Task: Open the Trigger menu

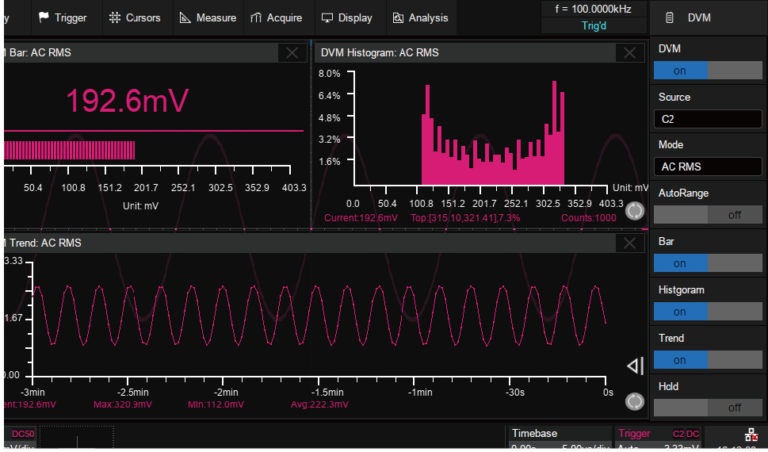Action: pos(62,17)
